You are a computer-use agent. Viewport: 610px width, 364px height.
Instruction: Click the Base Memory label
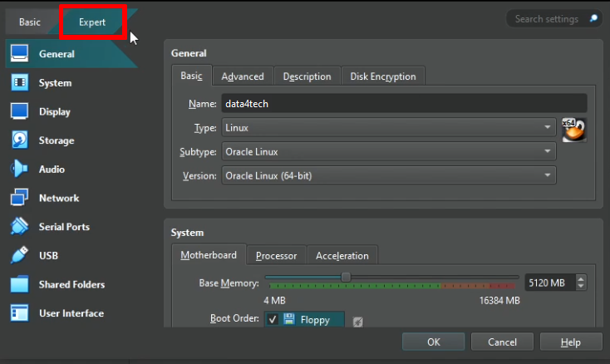coord(229,283)
